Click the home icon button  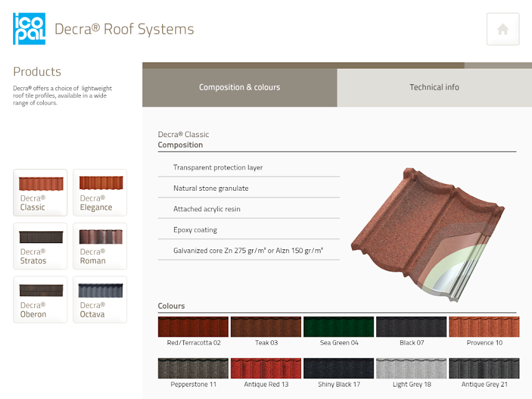[503, 29]
